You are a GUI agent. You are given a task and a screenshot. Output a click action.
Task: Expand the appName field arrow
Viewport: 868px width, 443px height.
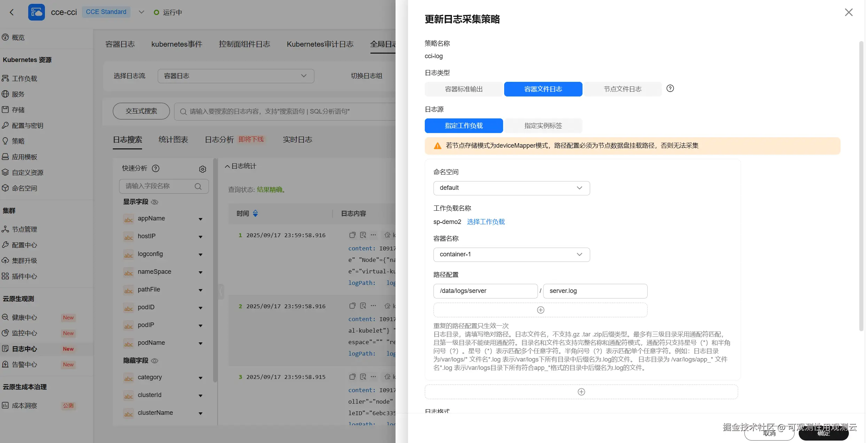coord(201,219)
